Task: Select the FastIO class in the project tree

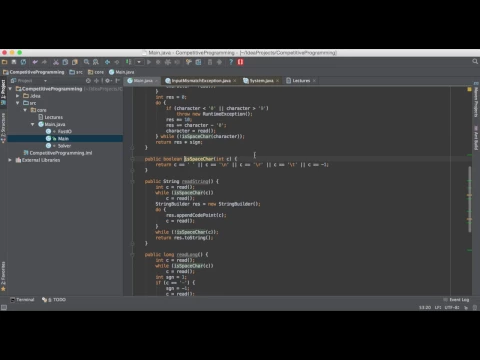Action: pos(59,131)
